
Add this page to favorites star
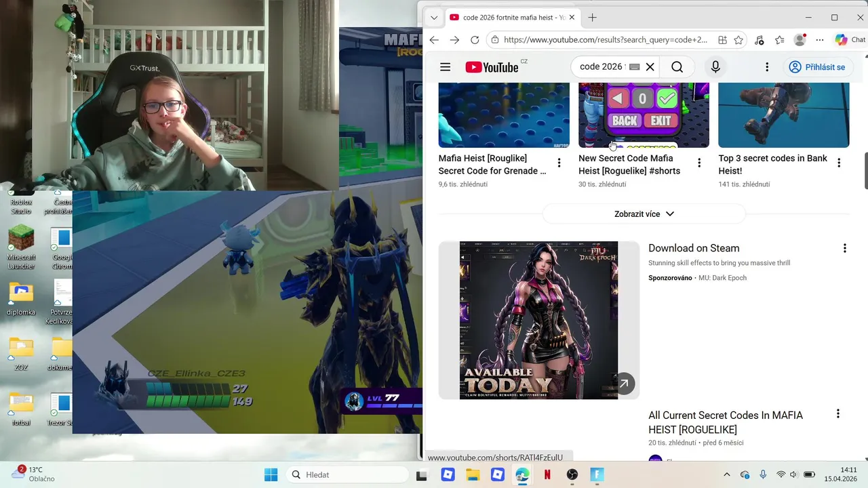coord(738,40)
